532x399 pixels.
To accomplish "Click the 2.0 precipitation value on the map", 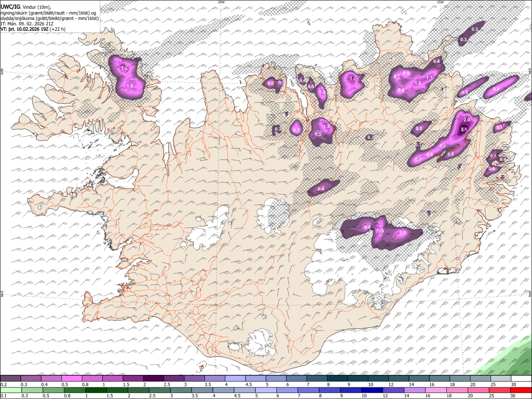I will [466, 120].
